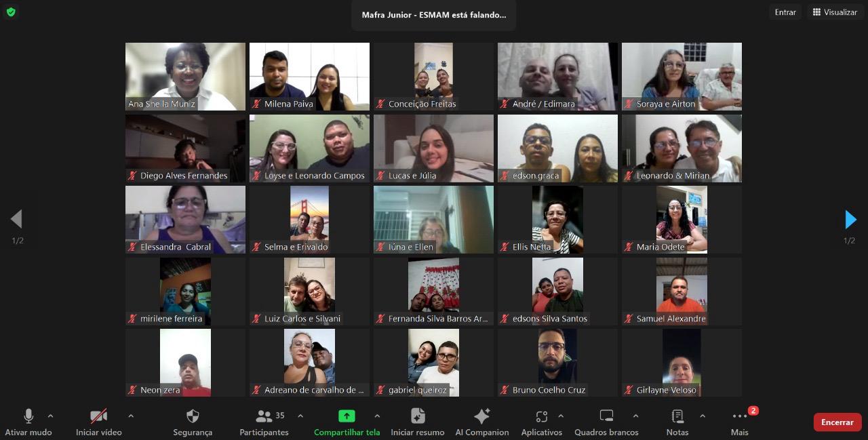This screenshot has width=868, height=440.
Task: Expand audio options arrow beside microphone
Action: (x=50, y=416)
